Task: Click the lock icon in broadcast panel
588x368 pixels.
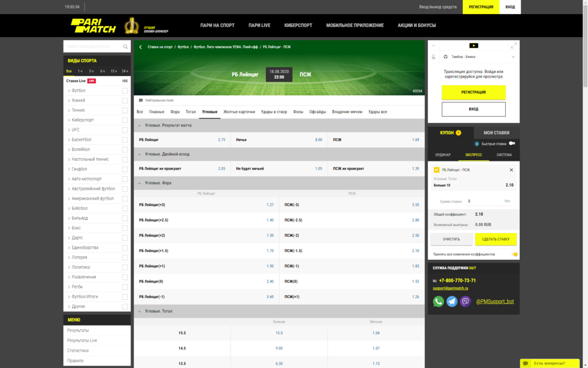Action: [x=433, y=57]
